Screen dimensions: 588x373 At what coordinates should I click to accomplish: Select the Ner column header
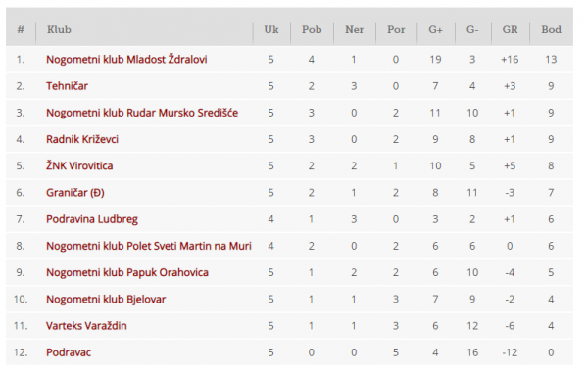(354, 29)
